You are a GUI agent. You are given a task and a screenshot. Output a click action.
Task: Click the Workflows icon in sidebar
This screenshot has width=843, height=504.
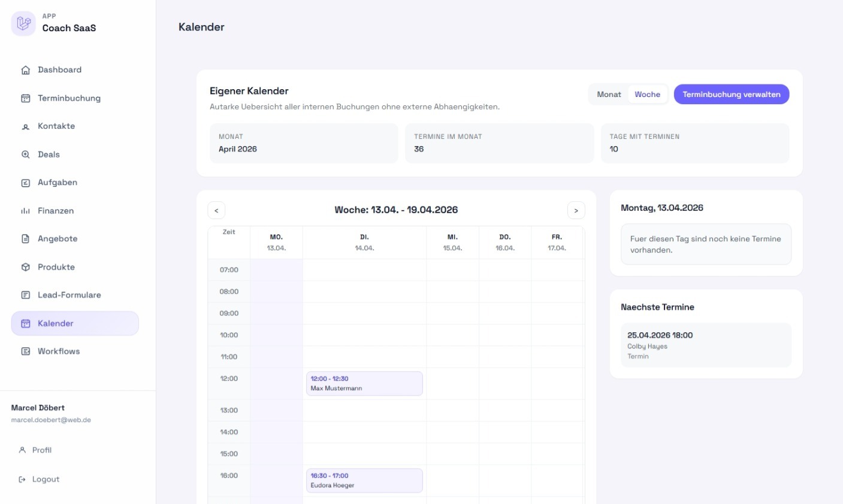[x=26, y=351]
